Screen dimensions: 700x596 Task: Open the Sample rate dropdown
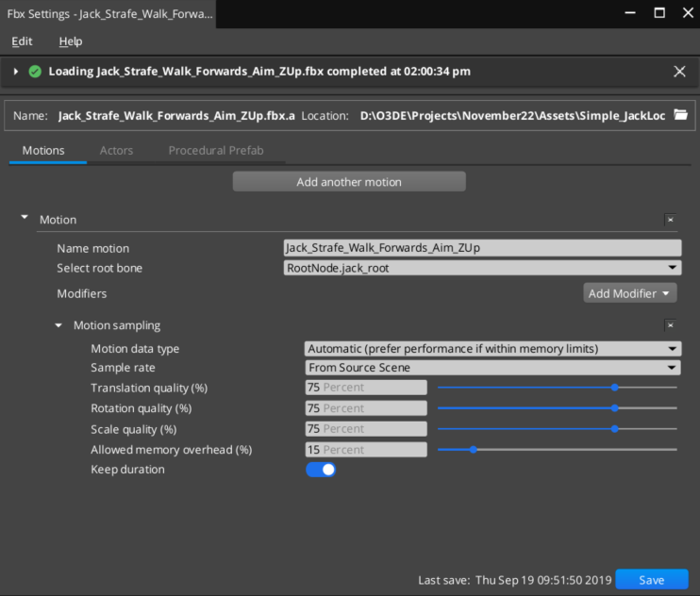click(492, 368)
